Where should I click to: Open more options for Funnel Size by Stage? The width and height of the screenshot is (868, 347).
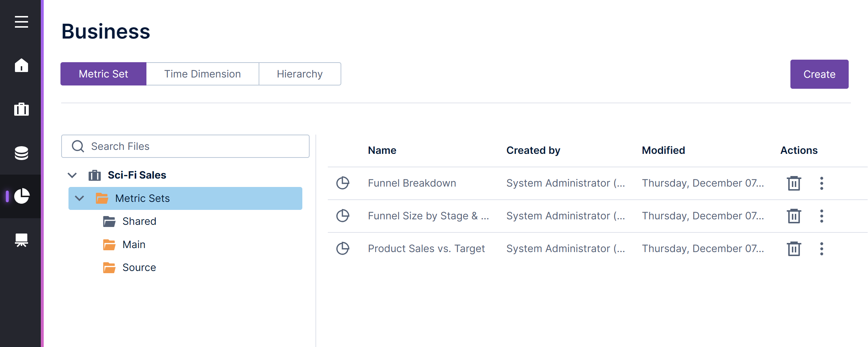tap(821, 216)
